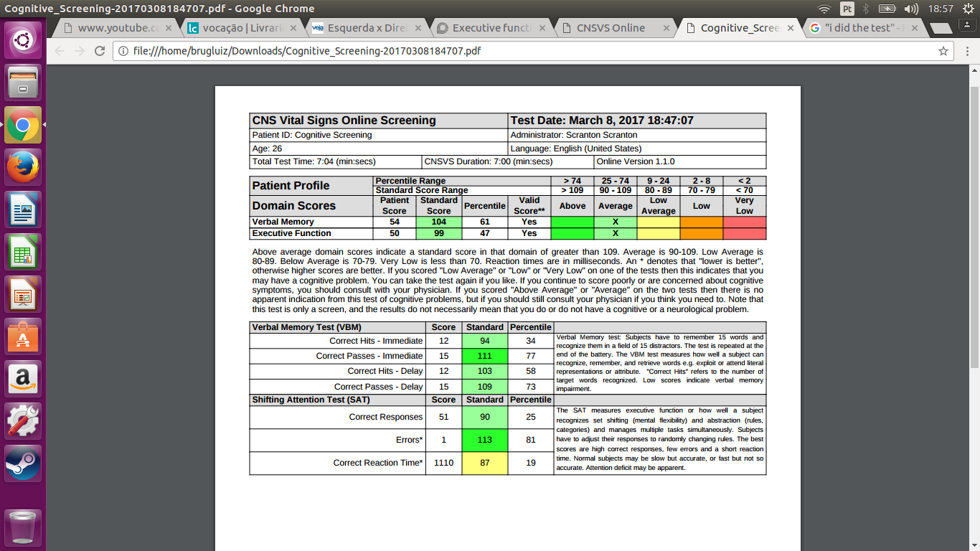Switch to the www.youtube tab

coord(117,28)
